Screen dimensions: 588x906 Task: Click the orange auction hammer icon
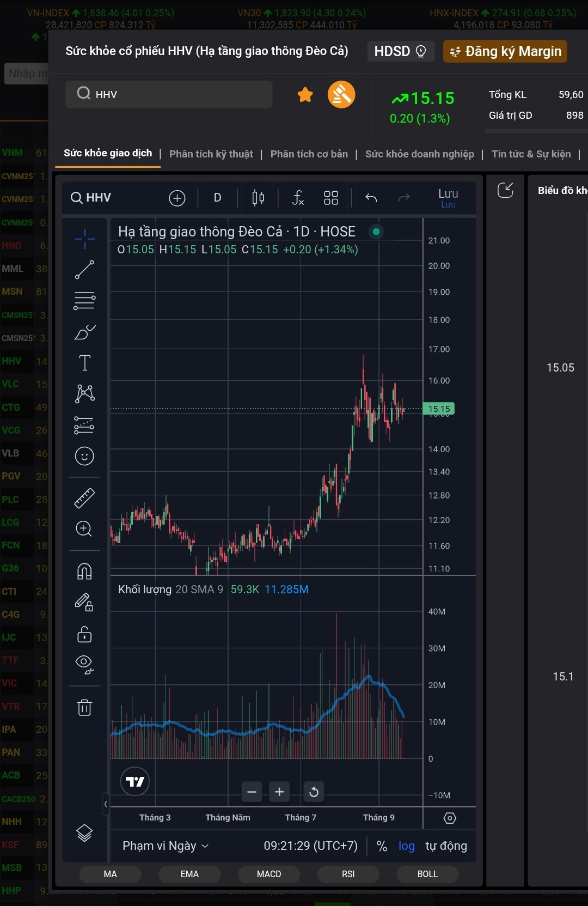[341, 95]
